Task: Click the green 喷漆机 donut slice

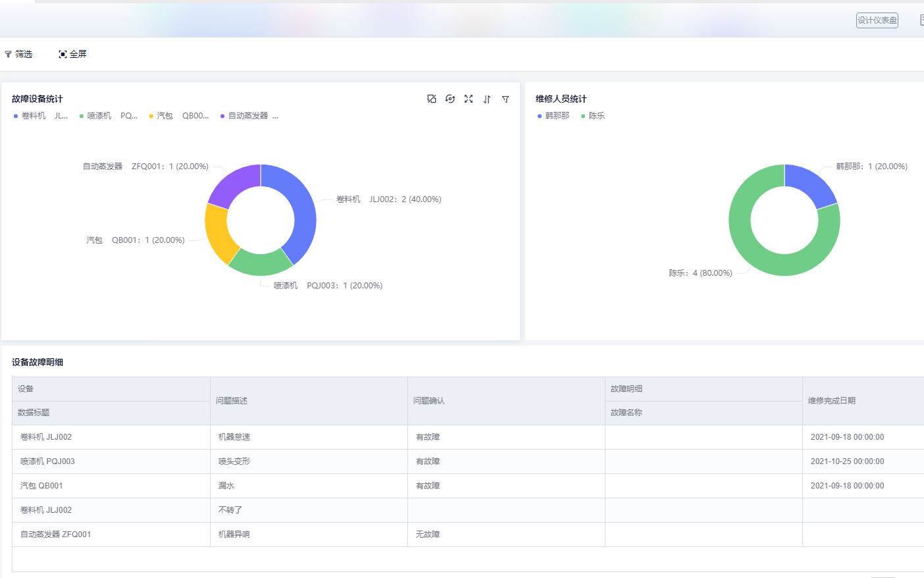Action: (261, 263)
